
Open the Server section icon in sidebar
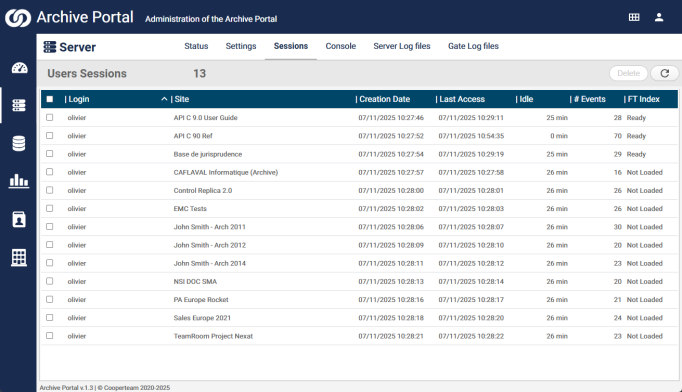pos(19,105)
